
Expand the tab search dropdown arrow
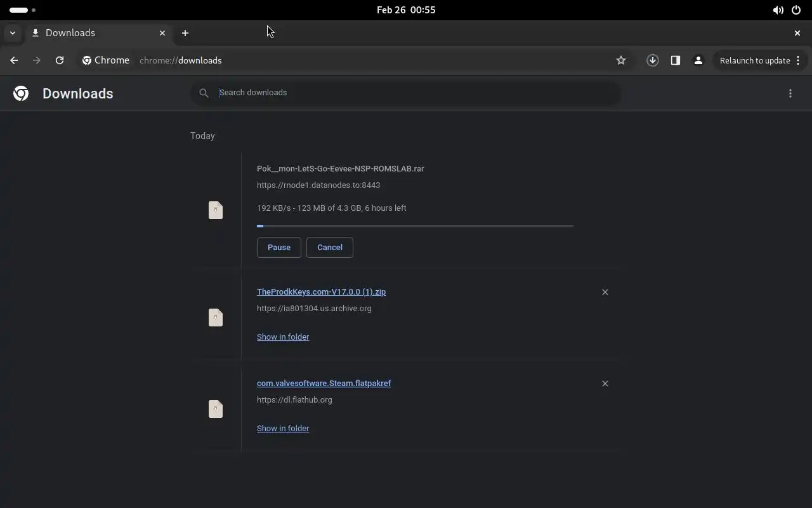(12, 33)
